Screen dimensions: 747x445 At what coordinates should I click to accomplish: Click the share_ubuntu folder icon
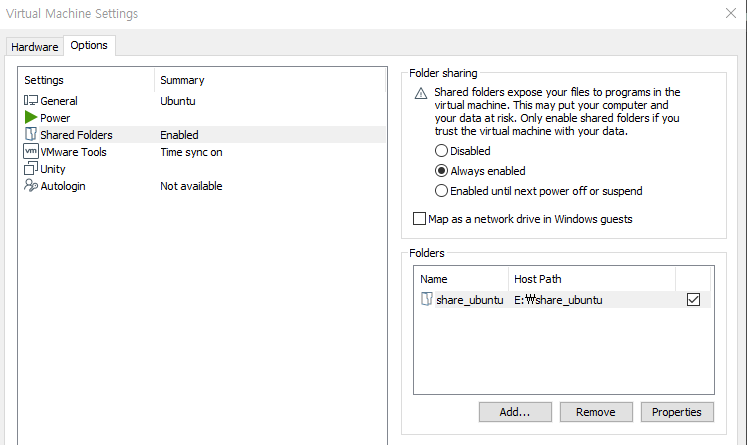(x=427, y=299)
